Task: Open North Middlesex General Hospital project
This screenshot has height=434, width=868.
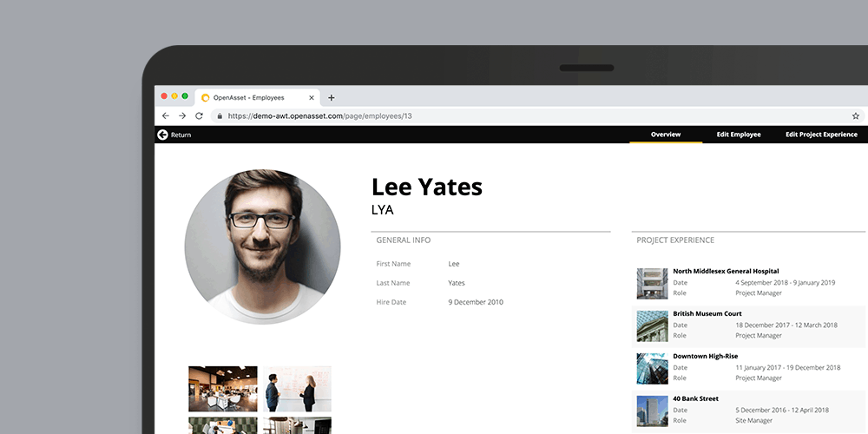Action: point(726,271)
